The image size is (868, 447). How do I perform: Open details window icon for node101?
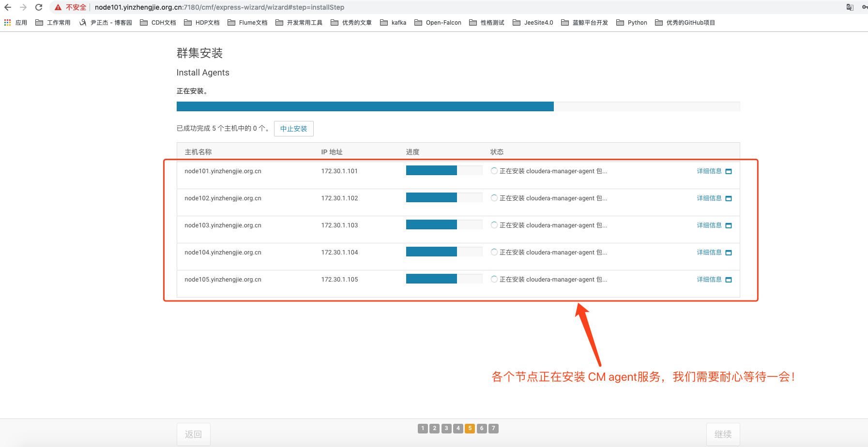729,171
